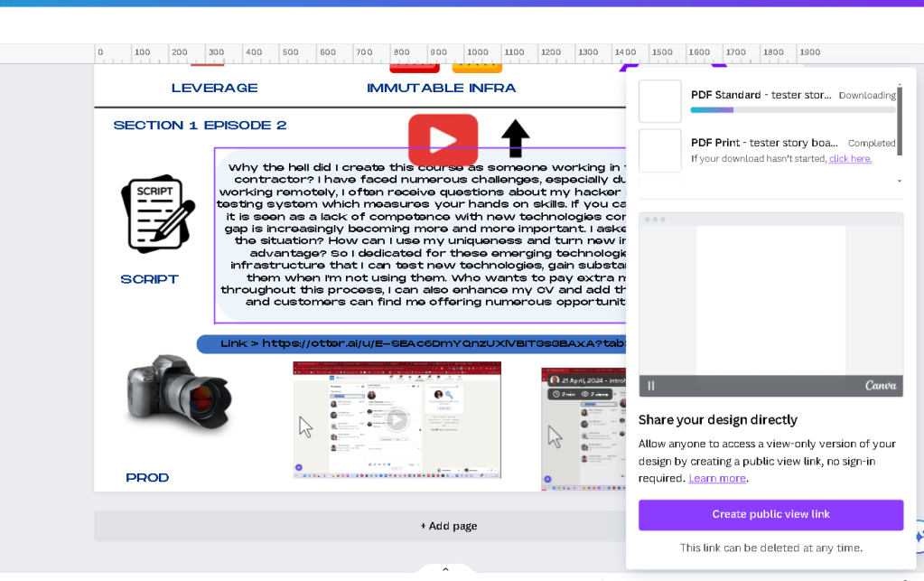Click the downloads list scroll-down arrow
The height and width of the screenshot is (581, 924).
900,181
